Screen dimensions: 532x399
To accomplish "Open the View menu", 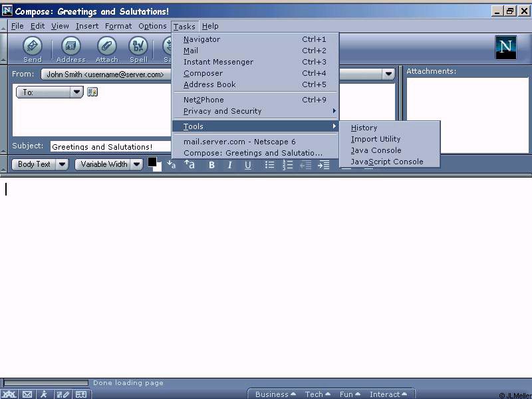I will click(60, 26).
